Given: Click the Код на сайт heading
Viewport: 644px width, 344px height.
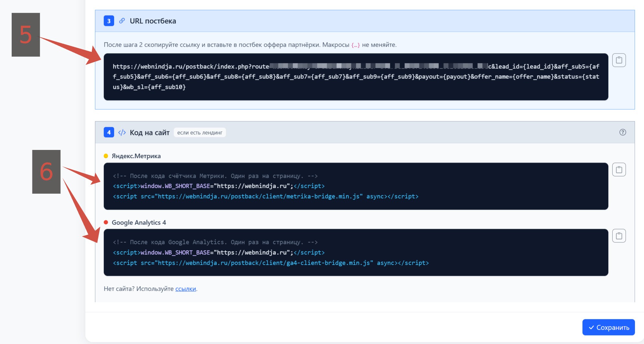Looking at the screenshot, I should (150, 132).
